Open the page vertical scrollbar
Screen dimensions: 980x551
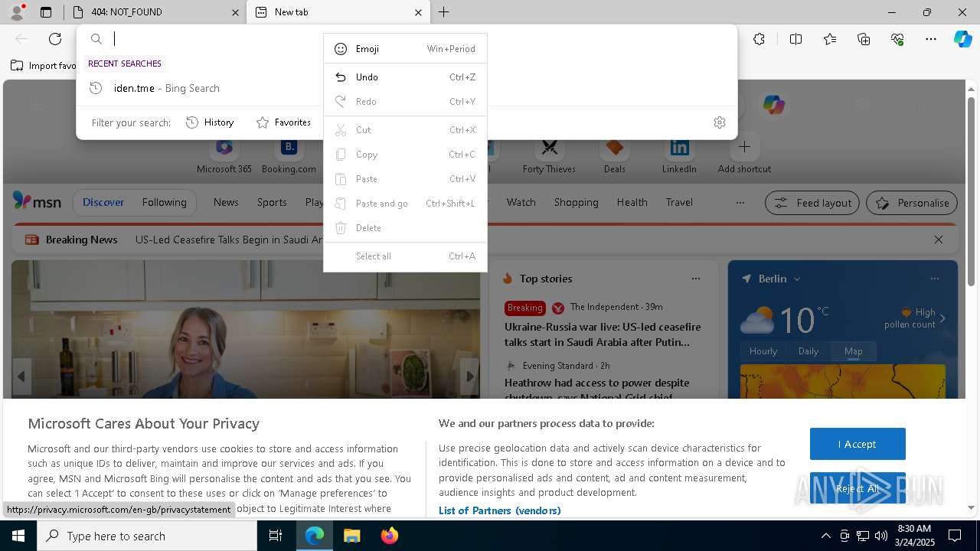point(971,190)
